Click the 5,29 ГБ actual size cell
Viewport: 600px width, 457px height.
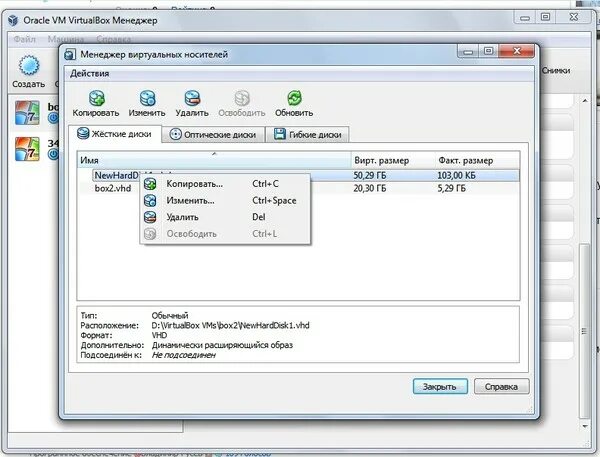(452, 188)
